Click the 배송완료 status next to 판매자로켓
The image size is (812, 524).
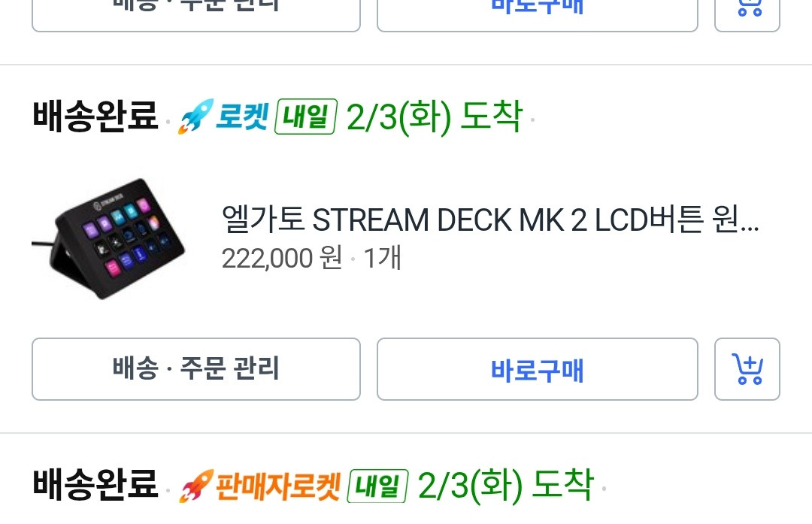click(x=95, y=484)
